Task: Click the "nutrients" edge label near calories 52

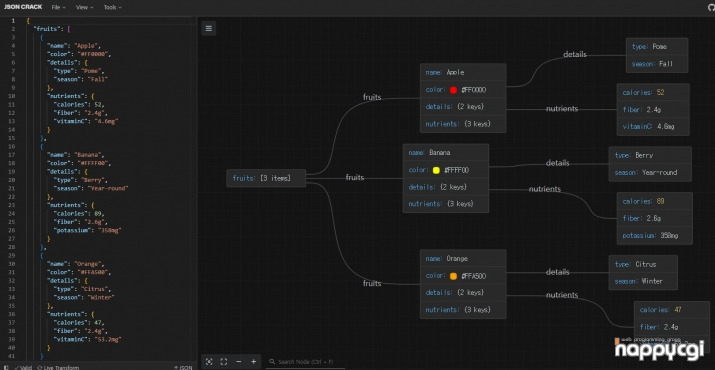Action: 562,109
